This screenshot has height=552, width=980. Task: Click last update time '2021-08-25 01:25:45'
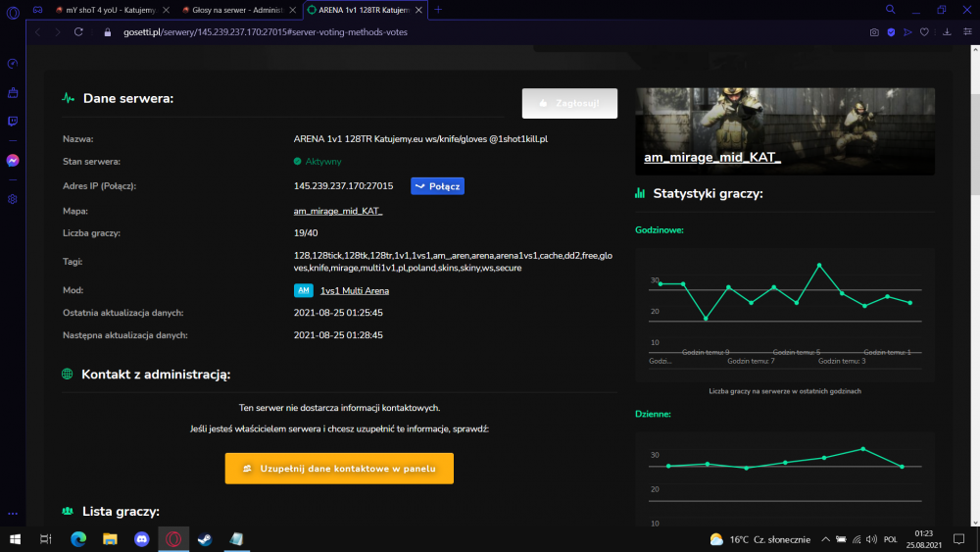click(x=338, y=313)
